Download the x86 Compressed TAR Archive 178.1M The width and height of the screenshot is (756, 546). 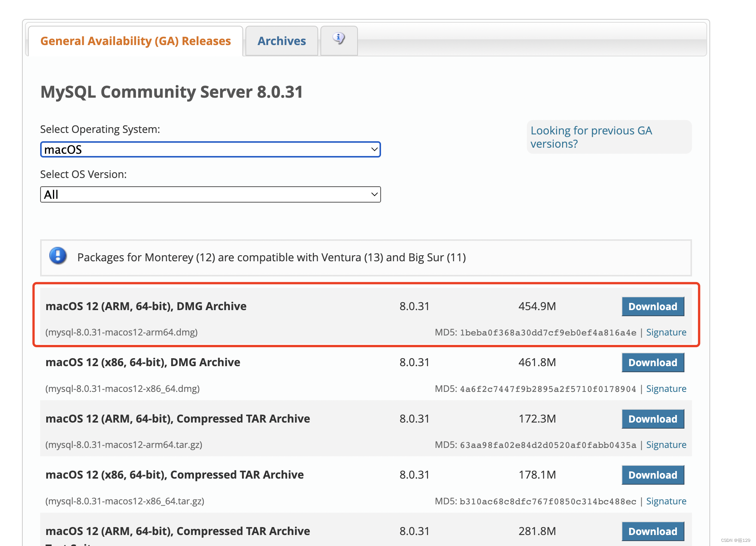653,475
